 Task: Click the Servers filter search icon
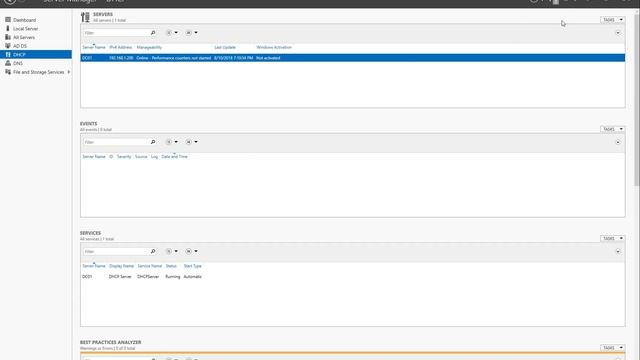tap(153, 33)
